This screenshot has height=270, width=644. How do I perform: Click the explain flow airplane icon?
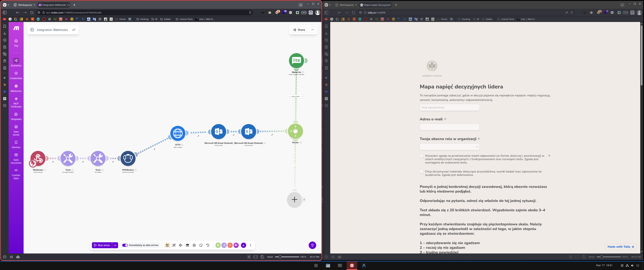(181, 245)
